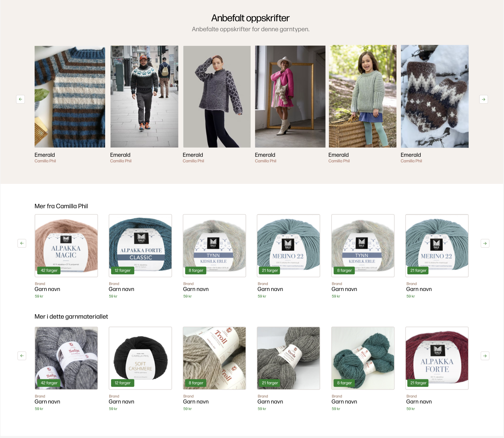The height and width of the screenshot is (438, 504).
Task: Click Garn navn under the Sølje yarn
Action: click(x=47, y=402)
